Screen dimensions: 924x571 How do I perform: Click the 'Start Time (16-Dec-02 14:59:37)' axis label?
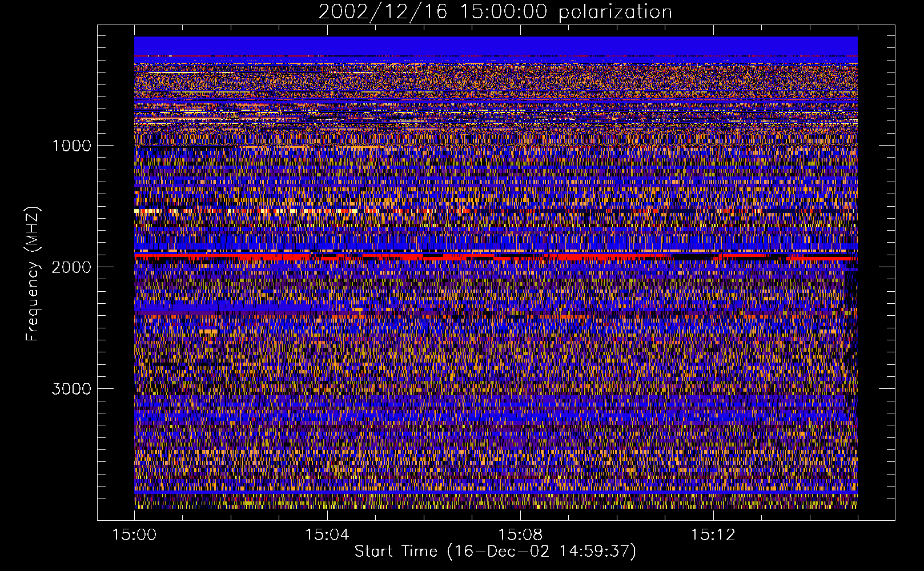pos(495,552)
